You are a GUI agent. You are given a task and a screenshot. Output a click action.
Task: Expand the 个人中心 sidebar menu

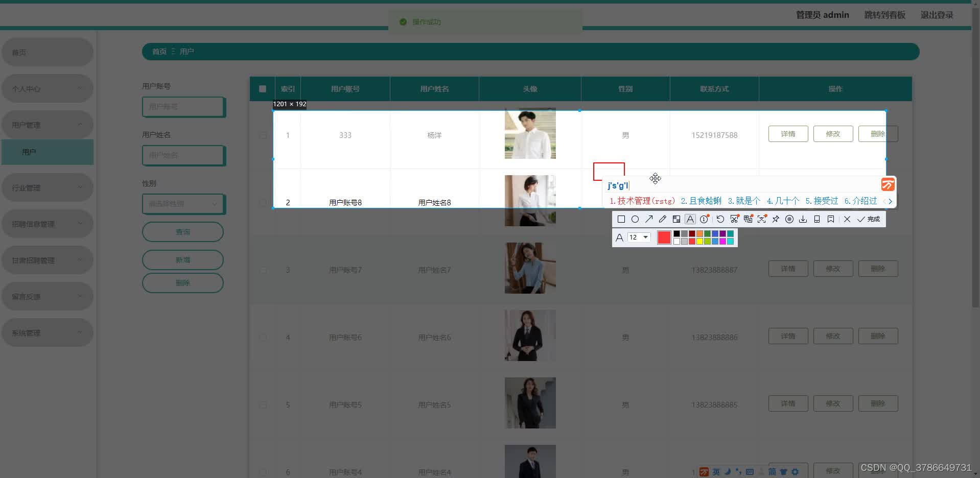48,89
